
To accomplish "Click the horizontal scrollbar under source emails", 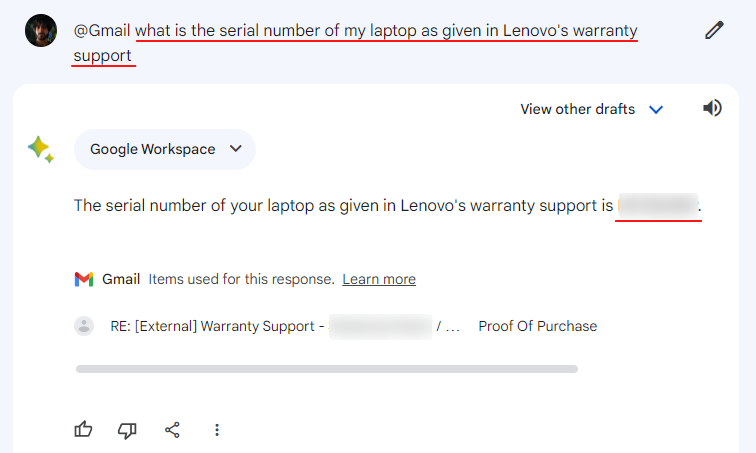I will pyautogui.click(x=327, y=369).
